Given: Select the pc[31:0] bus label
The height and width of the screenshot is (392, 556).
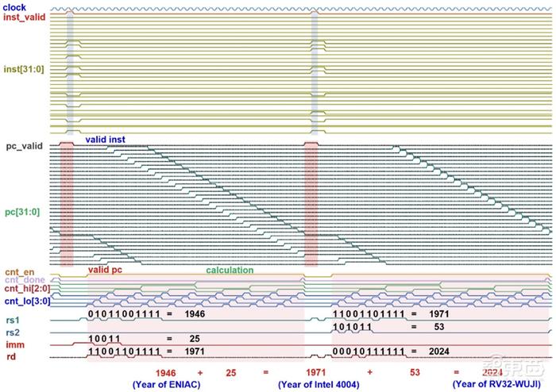Looking at the screenshot, I should point(22,212).
